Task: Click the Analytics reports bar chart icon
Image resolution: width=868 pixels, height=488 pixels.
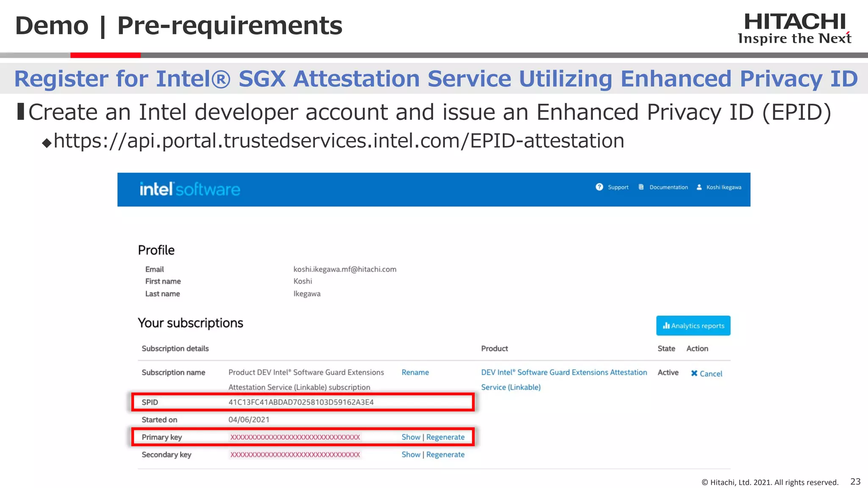Action: click(x=666, y=325)
